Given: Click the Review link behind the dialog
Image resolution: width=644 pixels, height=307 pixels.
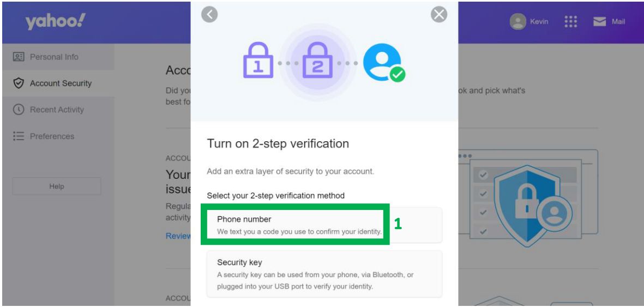Looking at the screenshot, I should coord(178,236).
